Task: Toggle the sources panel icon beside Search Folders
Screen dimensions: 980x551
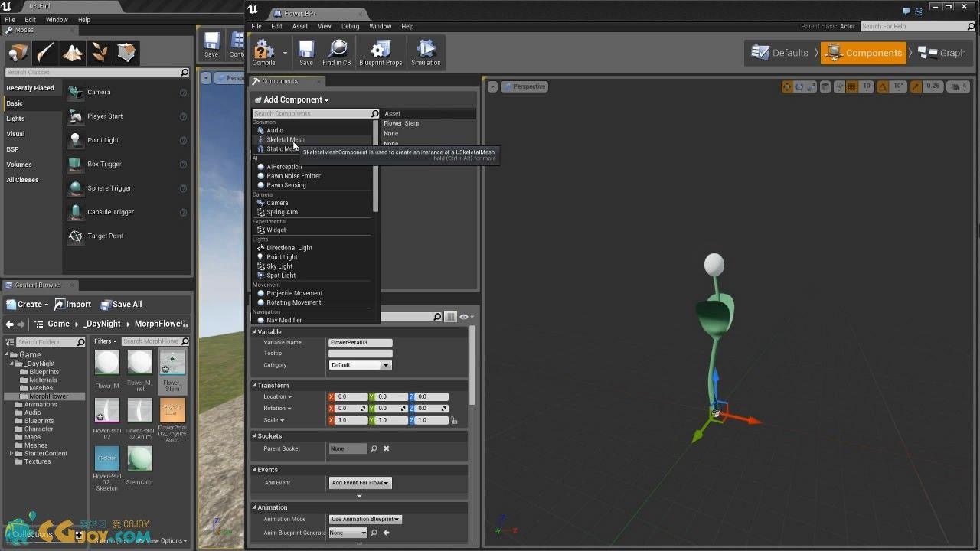Action: (9, 342)
